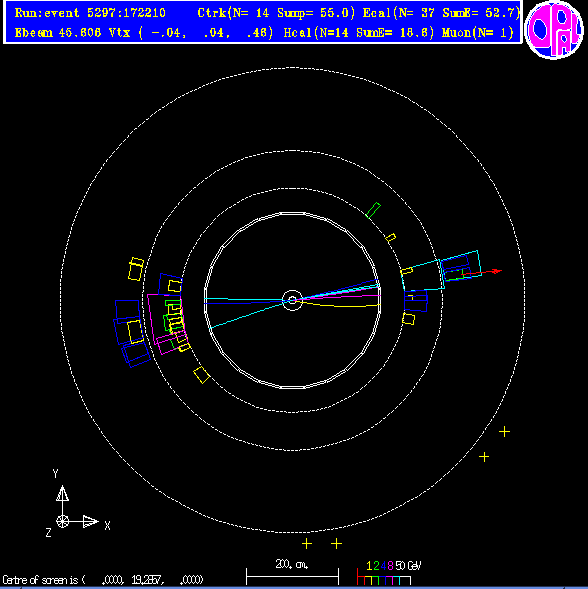The image size is (588, 589).
Task: Click the topmost yellow hit box at far left
Action: 136,269
